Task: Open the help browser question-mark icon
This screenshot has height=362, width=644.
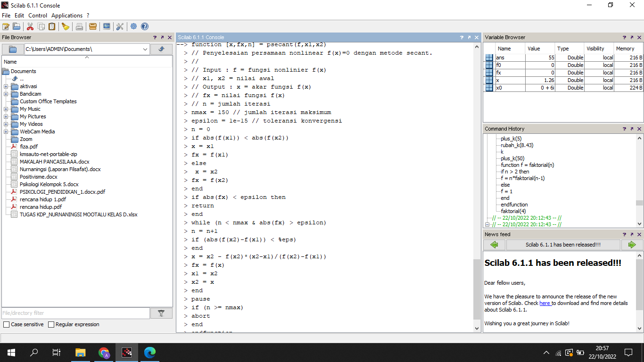Action: click(x=145, y=26)
